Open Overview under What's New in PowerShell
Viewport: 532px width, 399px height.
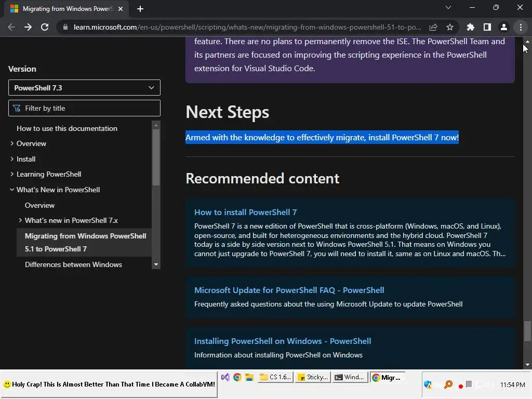pos(39,205)
